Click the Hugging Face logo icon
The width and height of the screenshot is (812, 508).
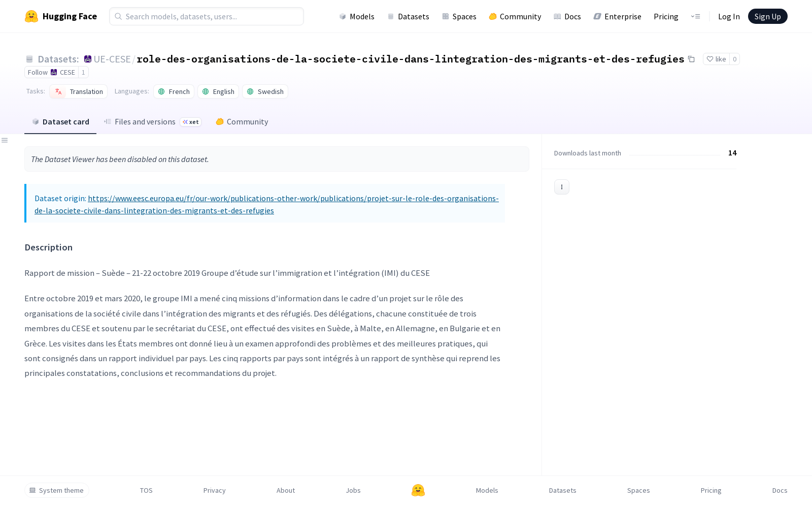[x=31, y=16]
